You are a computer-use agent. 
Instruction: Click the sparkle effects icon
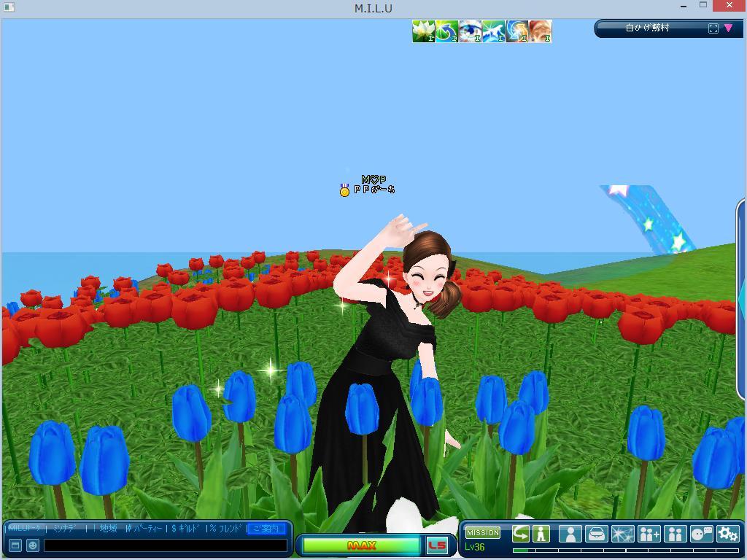(x=622, y=534)
